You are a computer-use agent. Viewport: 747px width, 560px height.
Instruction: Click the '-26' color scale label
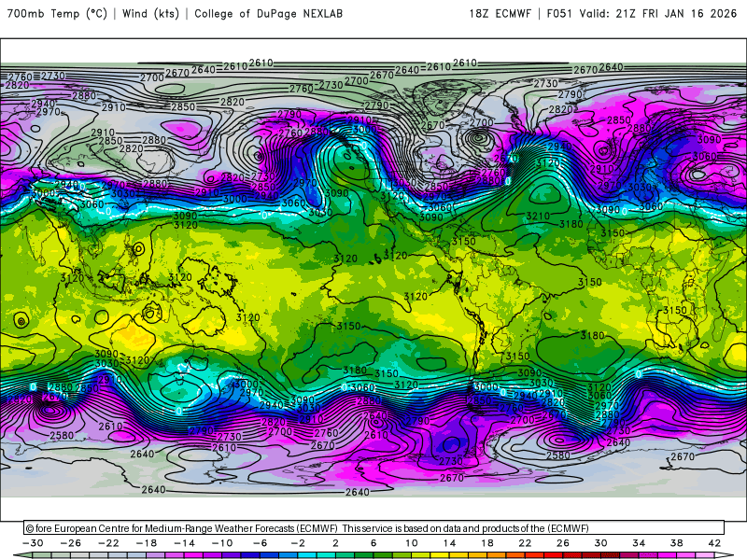71,543
